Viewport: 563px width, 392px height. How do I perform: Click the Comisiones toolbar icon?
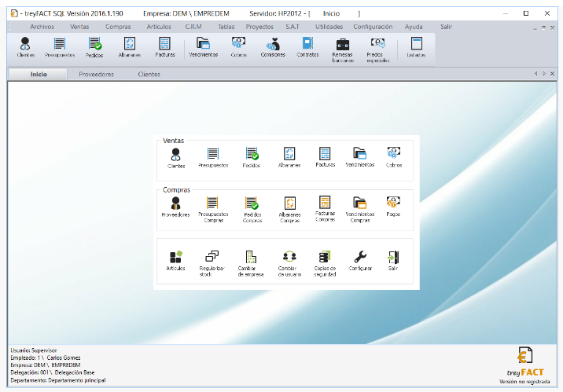pyautogui.click(x=273, y=47)
